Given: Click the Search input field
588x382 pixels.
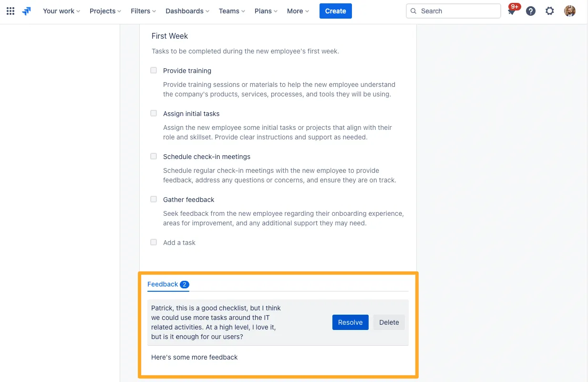Looking at the screenshot, I should click(x=458, y=11).
